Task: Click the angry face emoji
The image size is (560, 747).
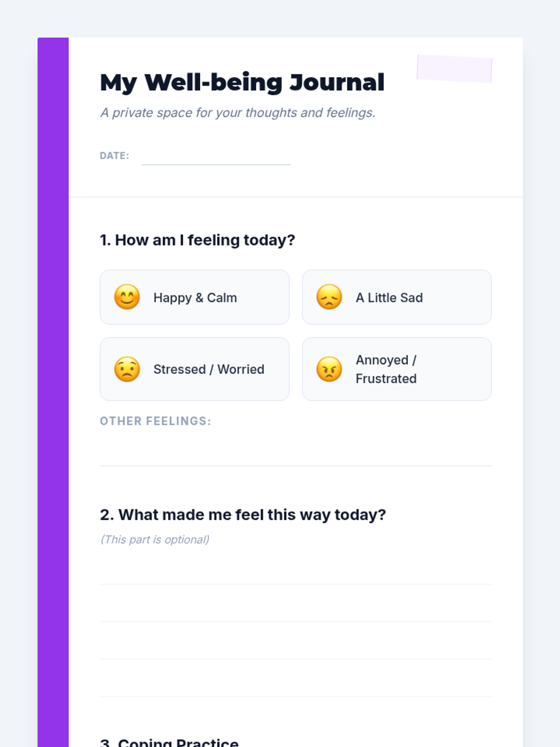Action: point(329,369)
